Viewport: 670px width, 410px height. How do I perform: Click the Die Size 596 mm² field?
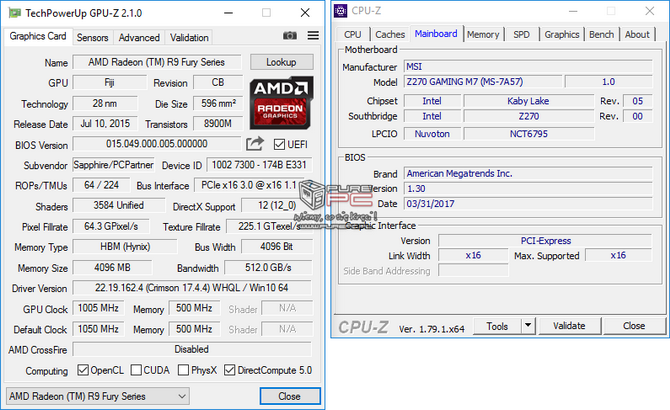pyautogui.click(x=218, y=103)
